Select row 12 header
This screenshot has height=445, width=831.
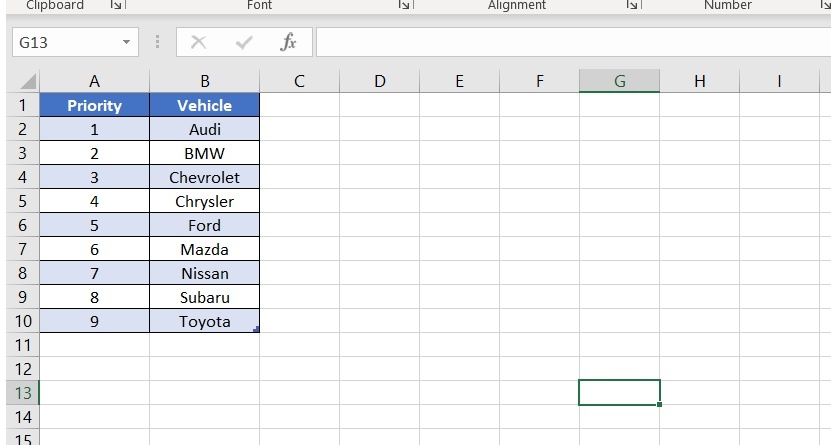pos(22,369)
